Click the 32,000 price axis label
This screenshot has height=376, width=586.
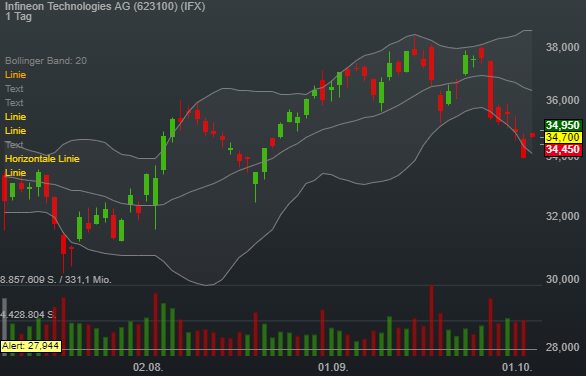coord(562,216)
